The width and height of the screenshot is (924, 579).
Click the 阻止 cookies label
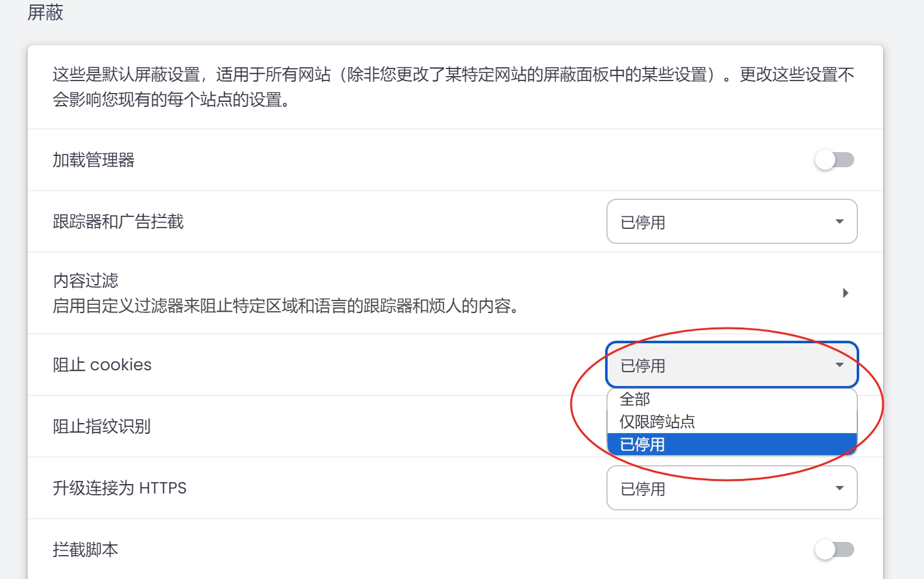tap(102, 365)
